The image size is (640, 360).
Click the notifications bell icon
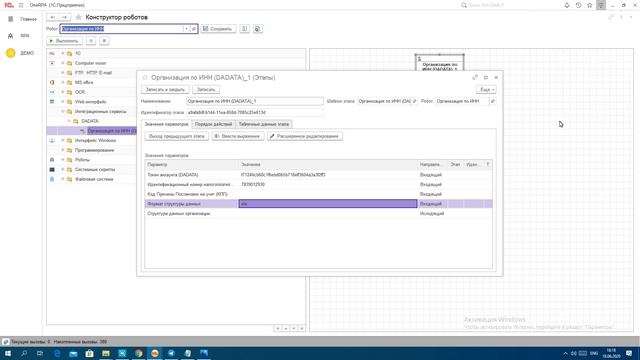coord(567,5)
